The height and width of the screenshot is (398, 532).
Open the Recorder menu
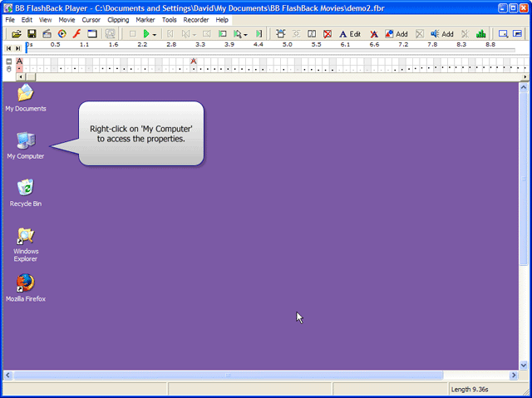(196, 20)
